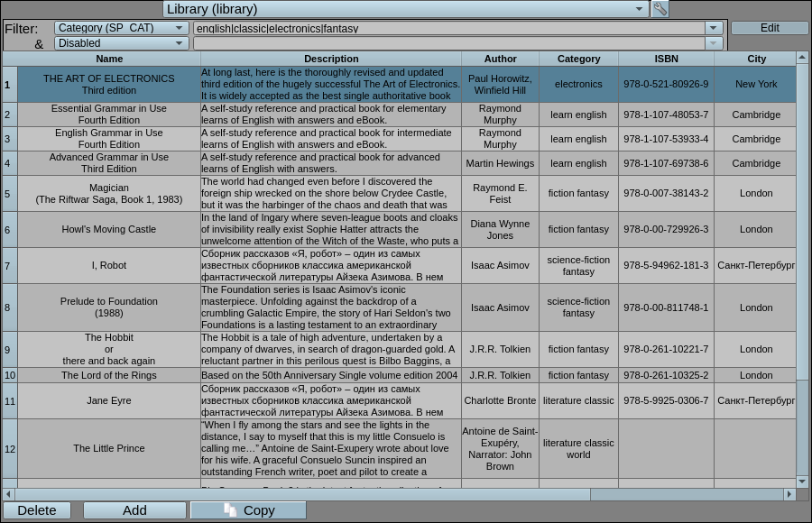Screen dimensions: 812x523
Task: Click the electronics category cell
Action: point(578,84)
